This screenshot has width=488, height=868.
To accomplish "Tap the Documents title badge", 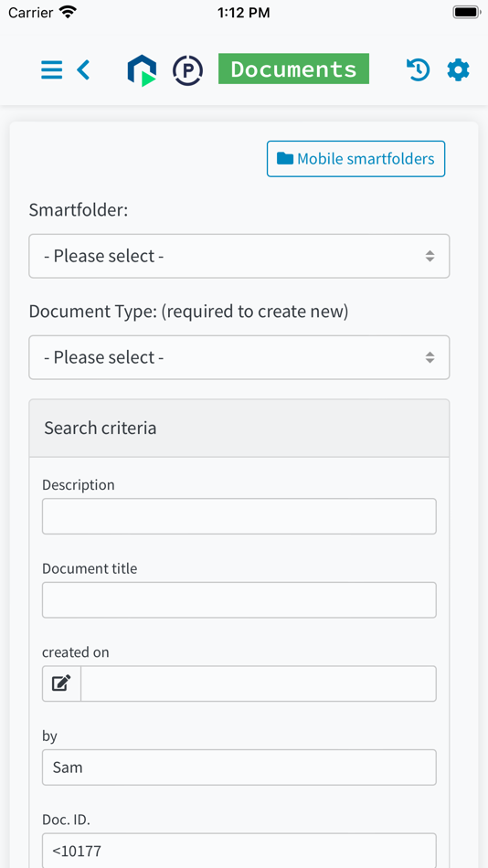I will coord(293,69).
